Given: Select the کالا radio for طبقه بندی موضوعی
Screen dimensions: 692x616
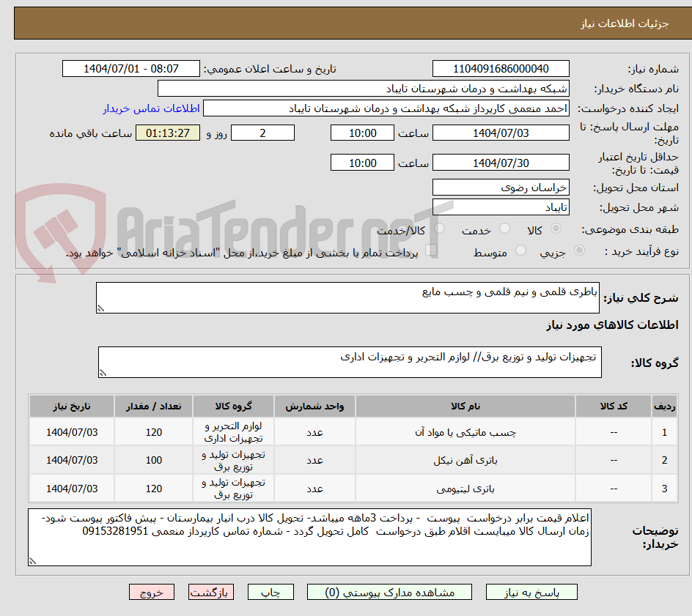Looking at the screenshot, I should click(556, 228).
